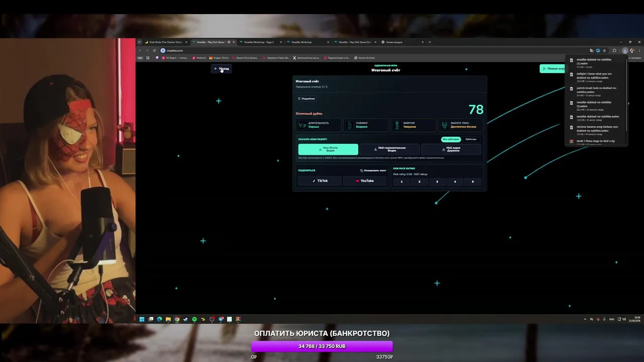The height and width of the screenshot is (362, 644).
Task: Rate the dub pack 4
Action: coord(455,182)
